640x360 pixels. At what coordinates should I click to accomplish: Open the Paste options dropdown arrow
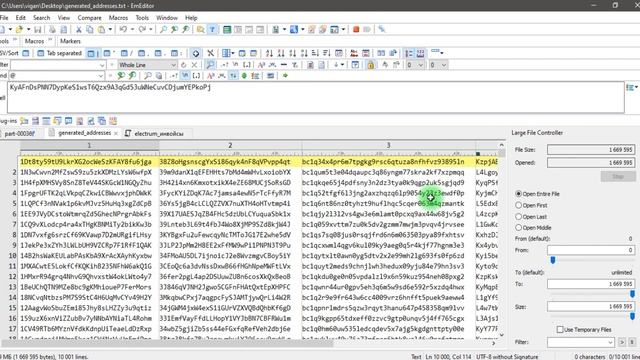pos(110,29)
